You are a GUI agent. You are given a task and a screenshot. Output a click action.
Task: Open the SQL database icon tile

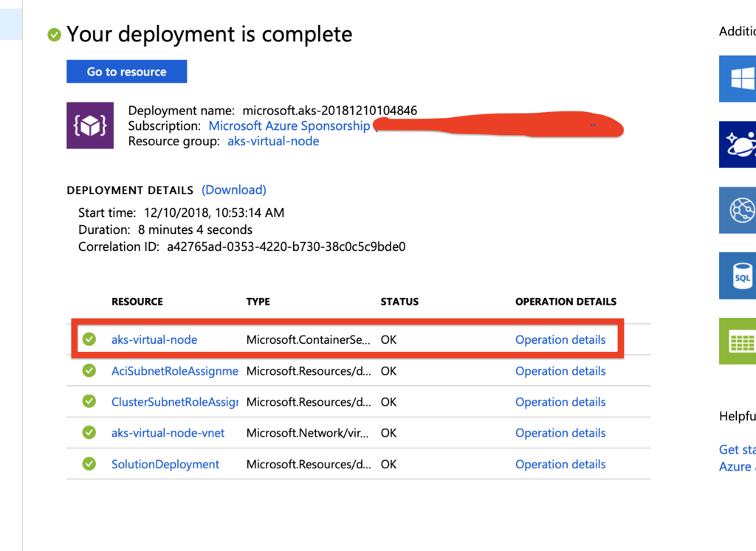pos(738,276)
